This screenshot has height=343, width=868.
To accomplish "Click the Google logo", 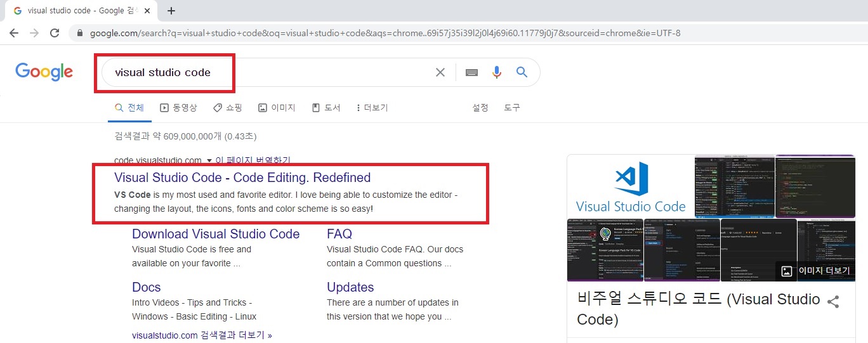I will pyautogui.click(x=44, y=72).
